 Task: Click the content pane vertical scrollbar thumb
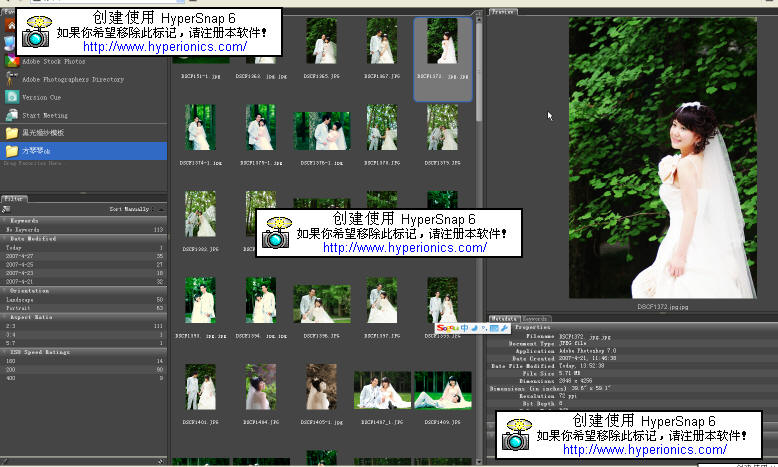click(479, 72)
